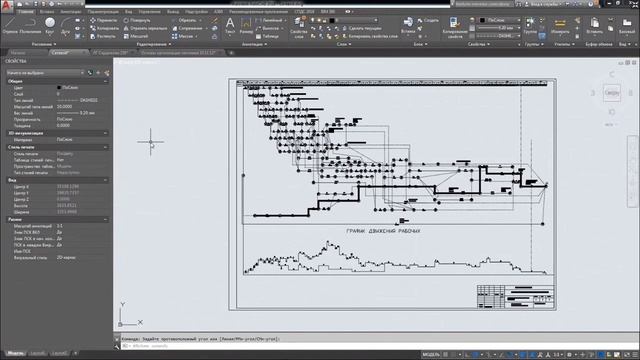The image size is (640, 360).
Task: Open the Параметризация ribbon tab
Action: click(103, 12)
